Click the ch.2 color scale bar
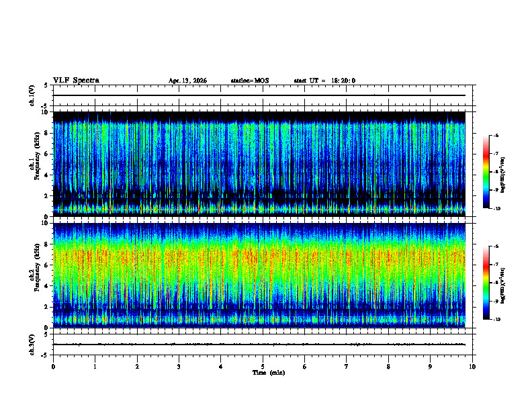This screenshot has height=411, width=532. point(486,283)
